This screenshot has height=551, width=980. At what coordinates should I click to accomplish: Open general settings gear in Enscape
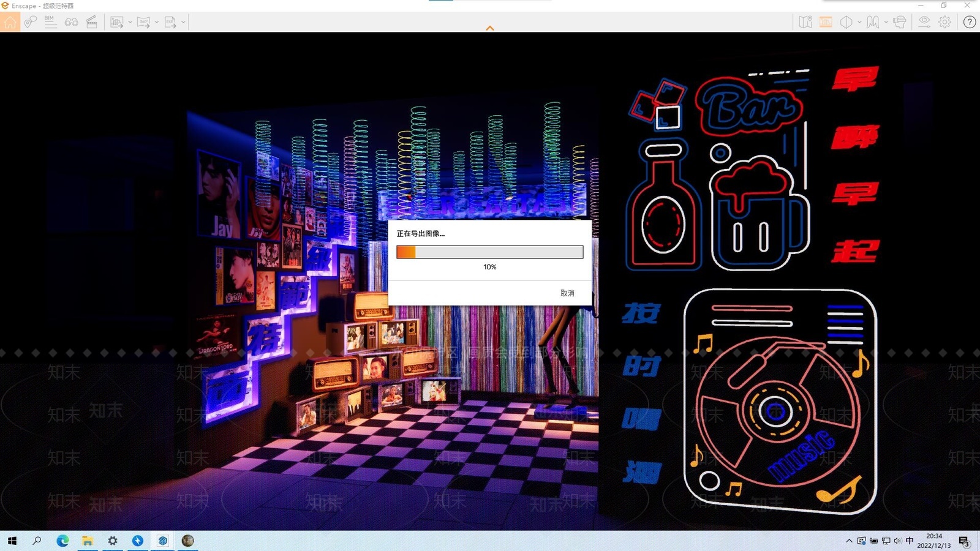point(945,22)
